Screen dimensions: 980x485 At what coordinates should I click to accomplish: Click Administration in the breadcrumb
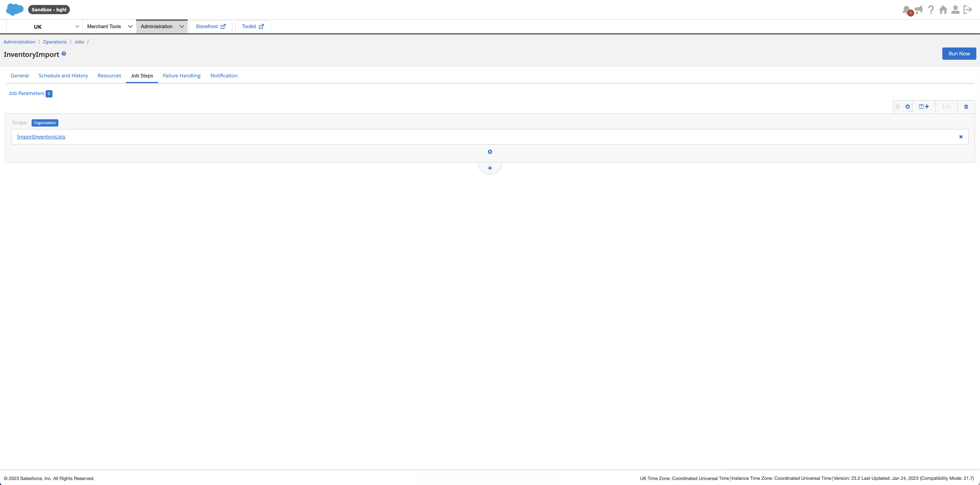[x=19, y=42]
